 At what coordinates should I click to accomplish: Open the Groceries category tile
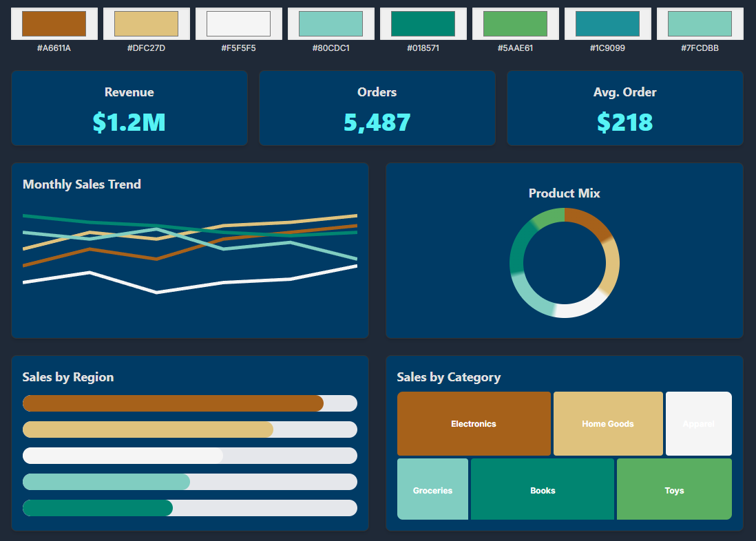pyautogui.click(x=432, y=489)
